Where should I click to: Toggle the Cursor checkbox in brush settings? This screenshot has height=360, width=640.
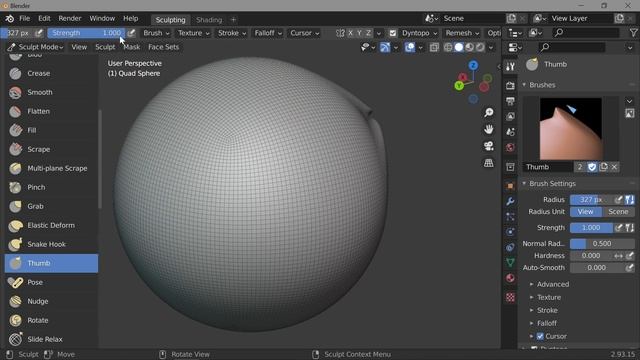pos(540,336)
